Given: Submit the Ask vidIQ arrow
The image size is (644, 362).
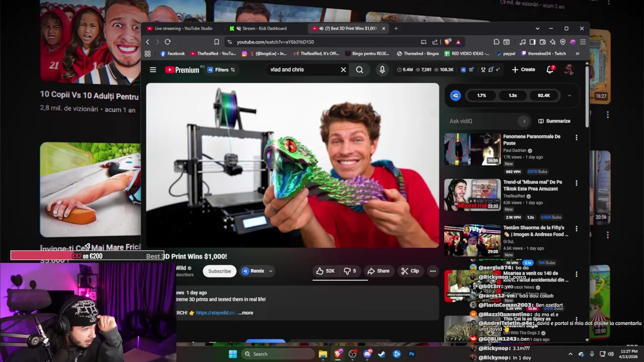Looking at the screenshot, I should (x=524, y=121).
